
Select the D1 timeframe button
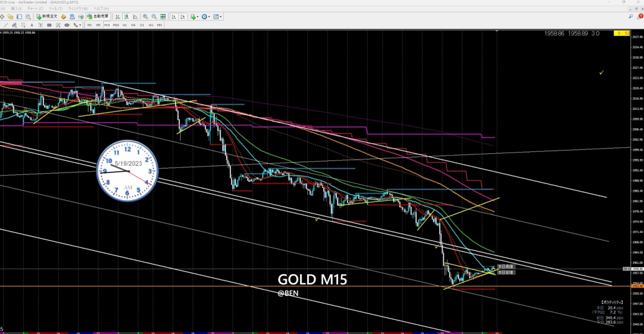point(142,25)
